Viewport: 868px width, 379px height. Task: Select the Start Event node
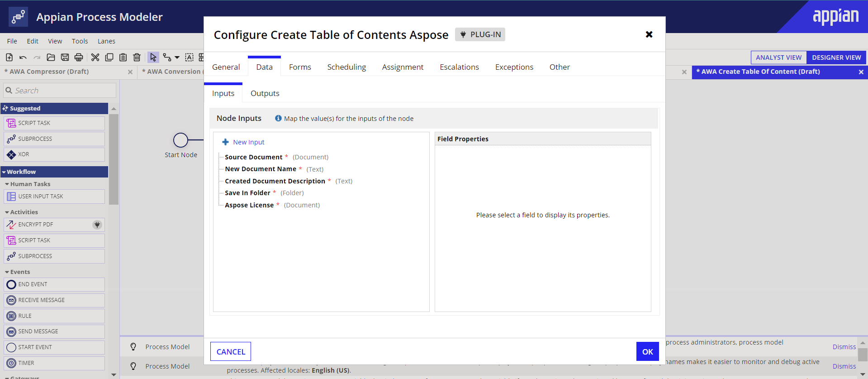[x=54, y=347]
